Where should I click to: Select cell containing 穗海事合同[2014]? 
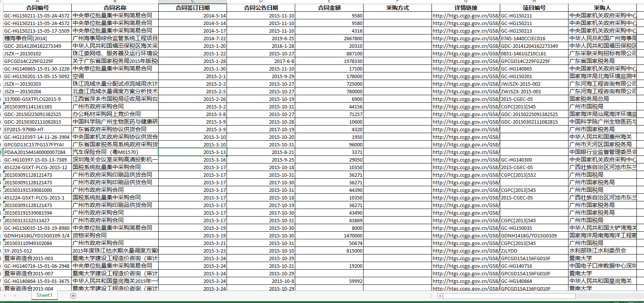(37, 38)
